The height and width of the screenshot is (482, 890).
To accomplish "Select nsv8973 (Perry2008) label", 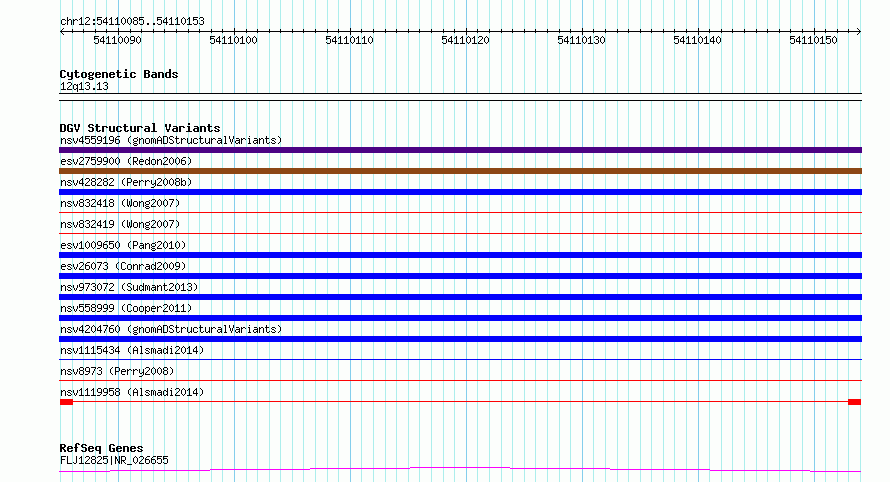I will click(x=117, y=371).
